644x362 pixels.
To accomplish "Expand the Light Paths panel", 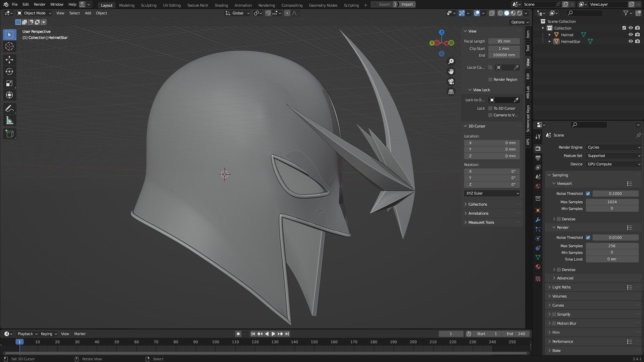I will point(561,287).
